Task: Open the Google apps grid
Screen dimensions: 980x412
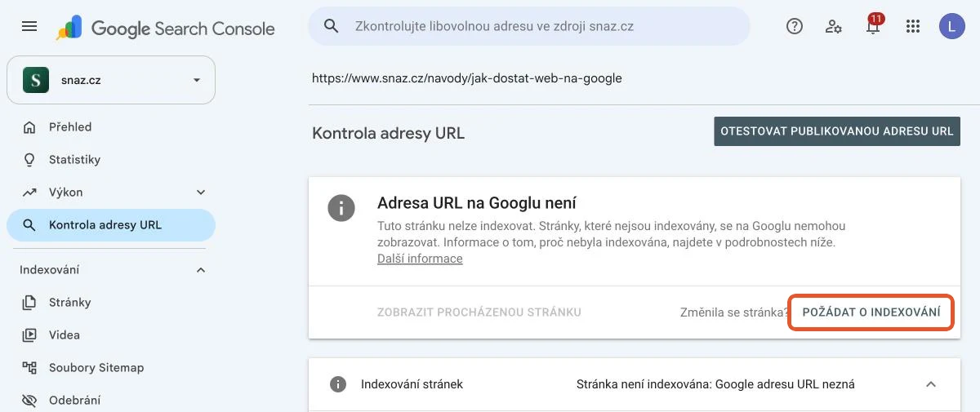Action: [913, 26]
